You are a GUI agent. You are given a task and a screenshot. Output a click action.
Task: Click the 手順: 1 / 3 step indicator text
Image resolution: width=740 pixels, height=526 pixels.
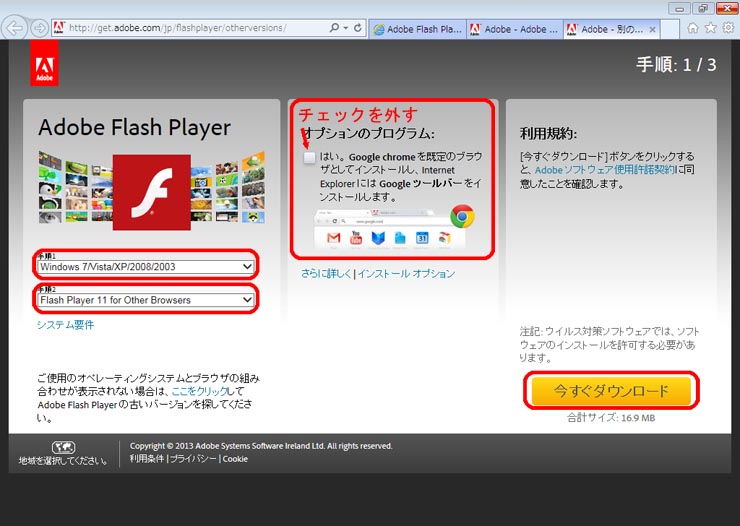[x=676, y=65]
